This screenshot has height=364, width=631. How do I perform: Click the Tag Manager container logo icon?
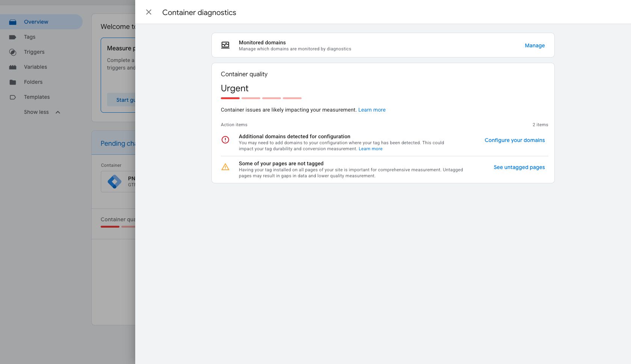click(x=115, y=182)
